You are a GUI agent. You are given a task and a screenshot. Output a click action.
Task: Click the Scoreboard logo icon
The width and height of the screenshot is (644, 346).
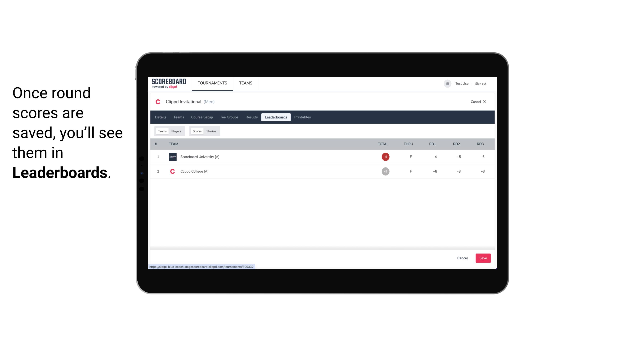[x=168, y=84]
